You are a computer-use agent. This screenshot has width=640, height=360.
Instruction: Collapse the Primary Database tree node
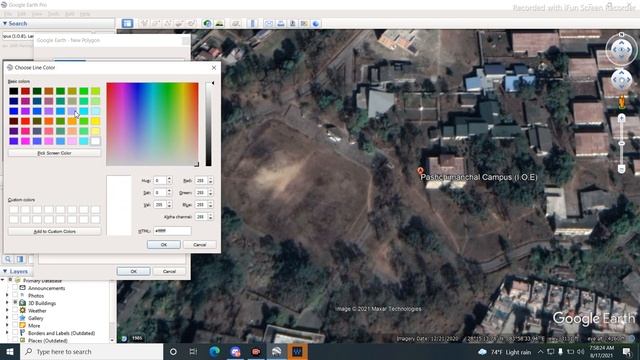click(x=3, y=280)
